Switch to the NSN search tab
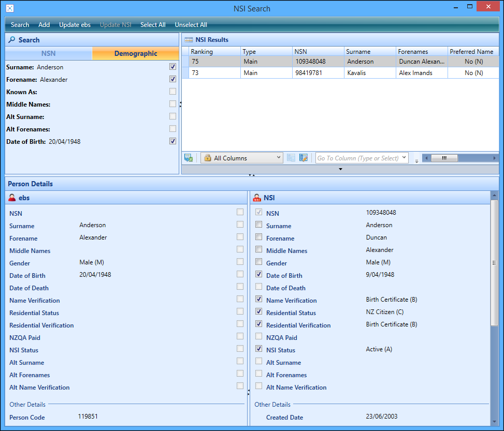The width and height of the screenshot is (504, 431). coord(49,53)
